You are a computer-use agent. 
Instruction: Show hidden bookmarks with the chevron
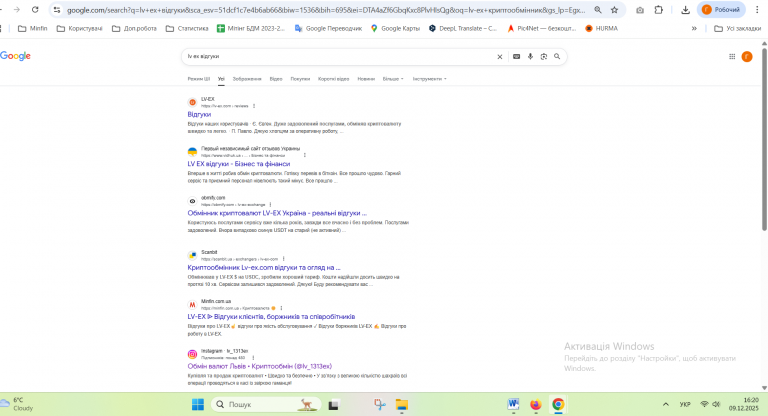pos(694,28)
